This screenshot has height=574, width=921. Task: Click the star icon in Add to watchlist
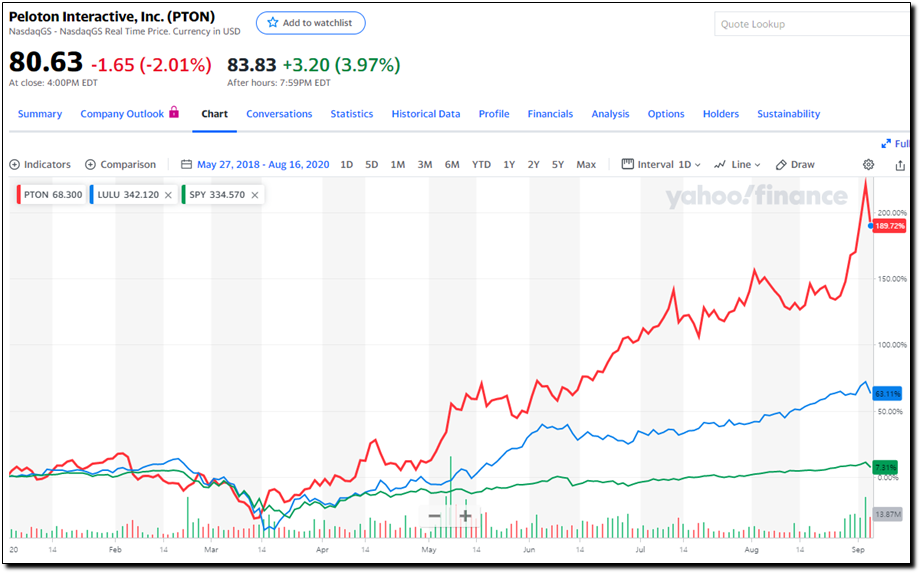(273, 23)
